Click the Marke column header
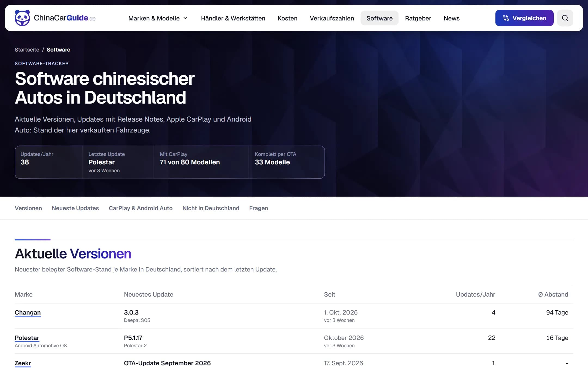588x368 pixels. pos(24,294)
